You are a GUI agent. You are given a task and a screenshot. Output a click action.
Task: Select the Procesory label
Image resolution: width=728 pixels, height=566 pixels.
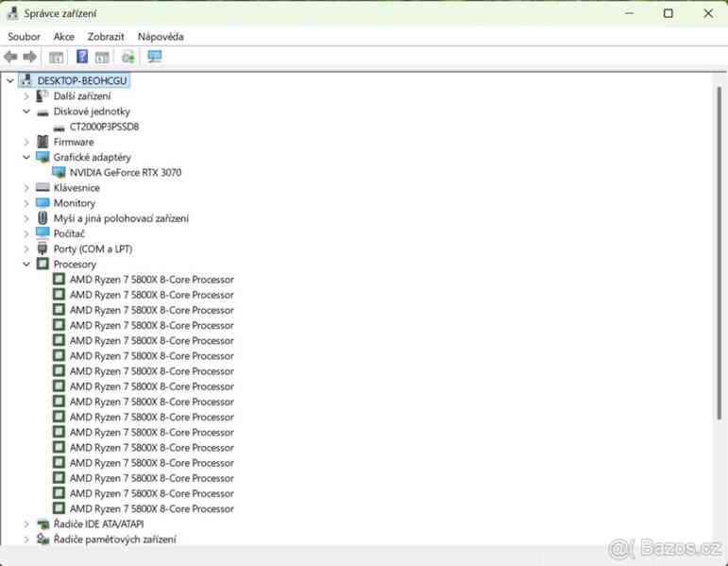tap(75, 264)
